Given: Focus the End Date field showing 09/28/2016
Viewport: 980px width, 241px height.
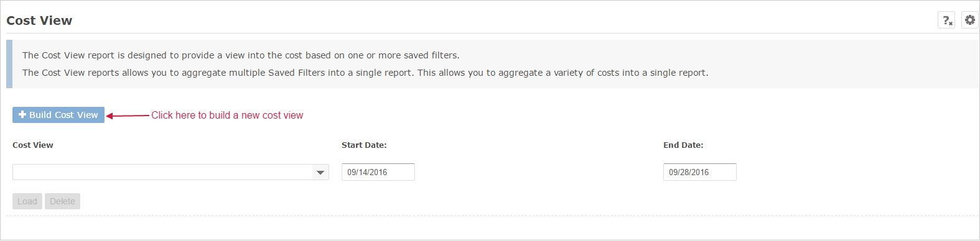Looking at the screenshot, I should 700,172.
